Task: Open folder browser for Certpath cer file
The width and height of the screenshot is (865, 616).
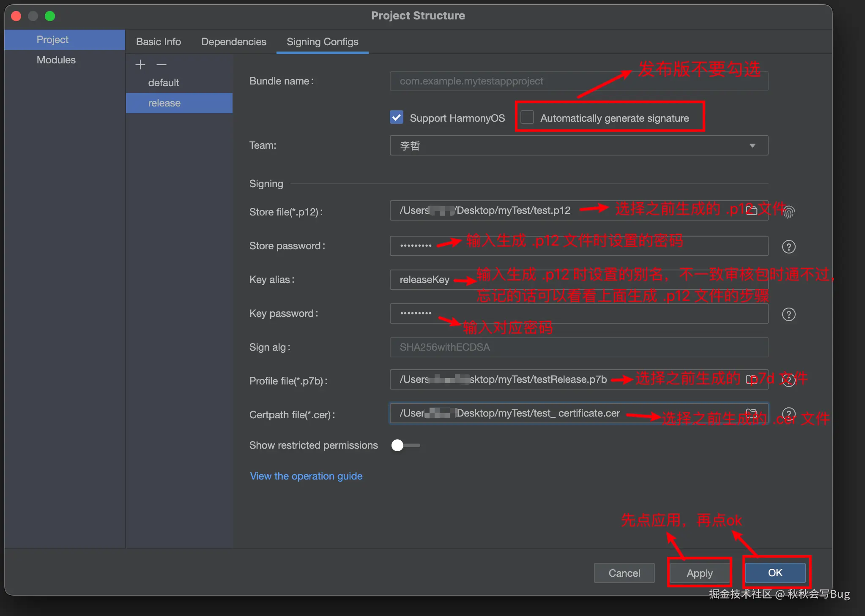Action: click(x=751, y=413)
